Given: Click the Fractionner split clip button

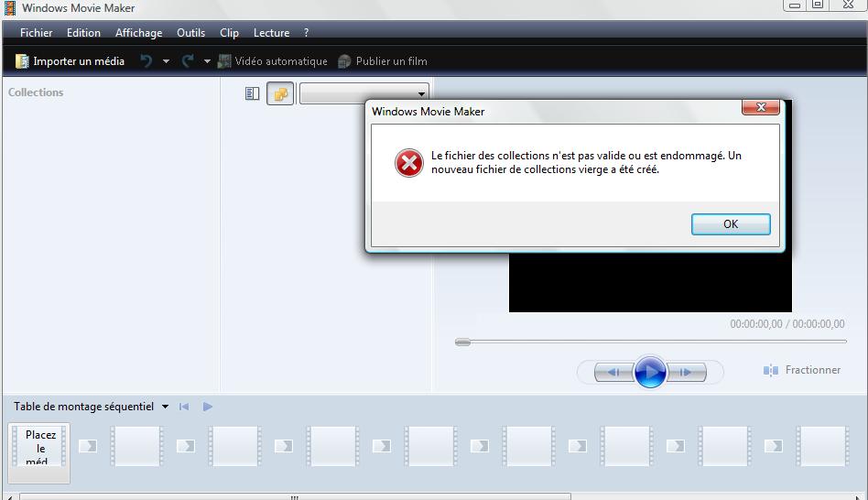Looking at the screenshot, I should pyautogui.click(x=801, y=370).
